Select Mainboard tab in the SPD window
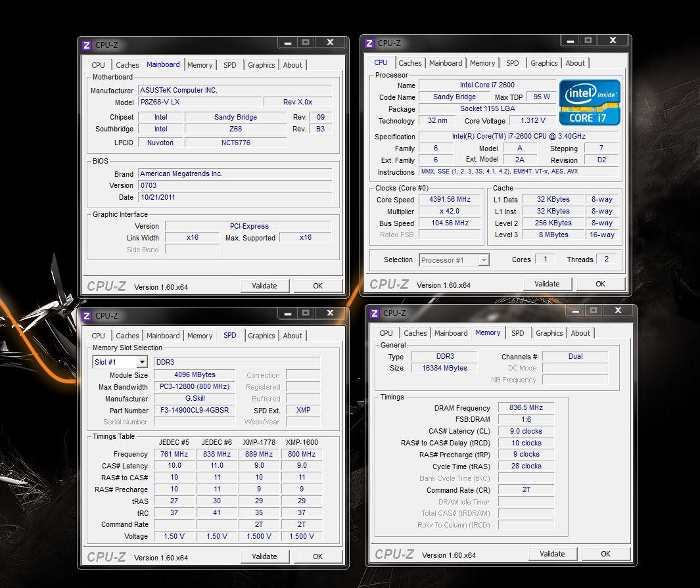 (x=163, y=336)
